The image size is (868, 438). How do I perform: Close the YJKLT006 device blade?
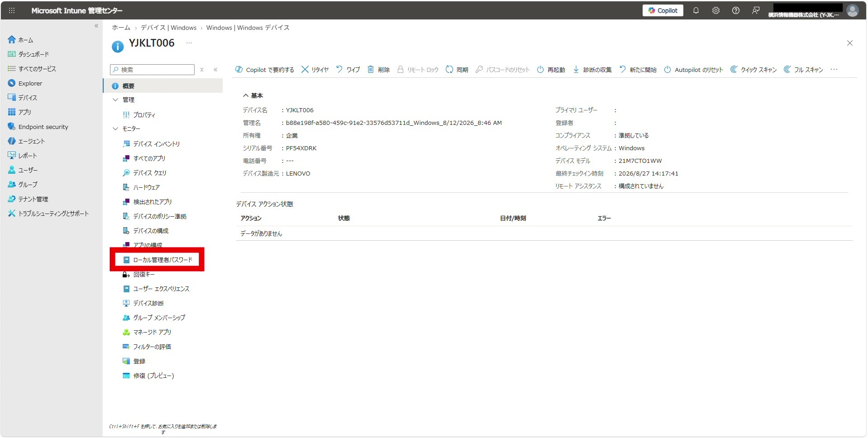click(x=849, y=43)
